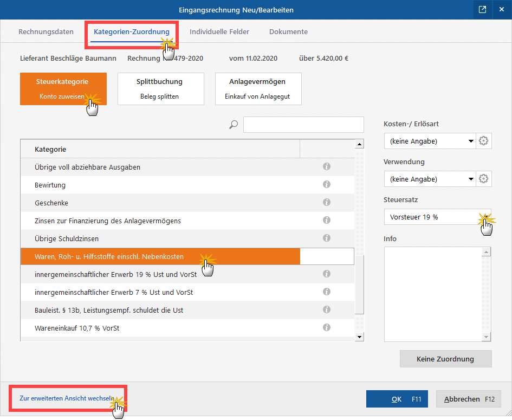Open settings gear beside Kosten-/Erlösart
Image resolution: width=512 pixels, height=420 pixels.
(x=484, y=141)
